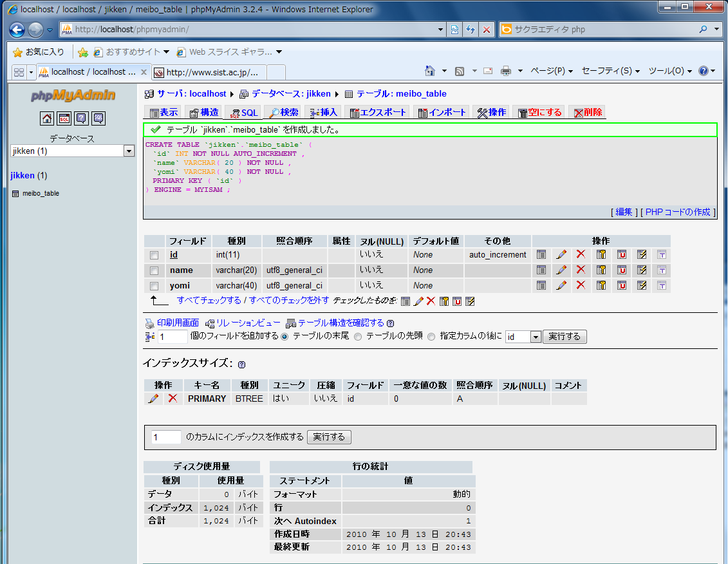Click the red X delete icon for yomi field
The width and height of the screenshot is (728, 564).
581,286
